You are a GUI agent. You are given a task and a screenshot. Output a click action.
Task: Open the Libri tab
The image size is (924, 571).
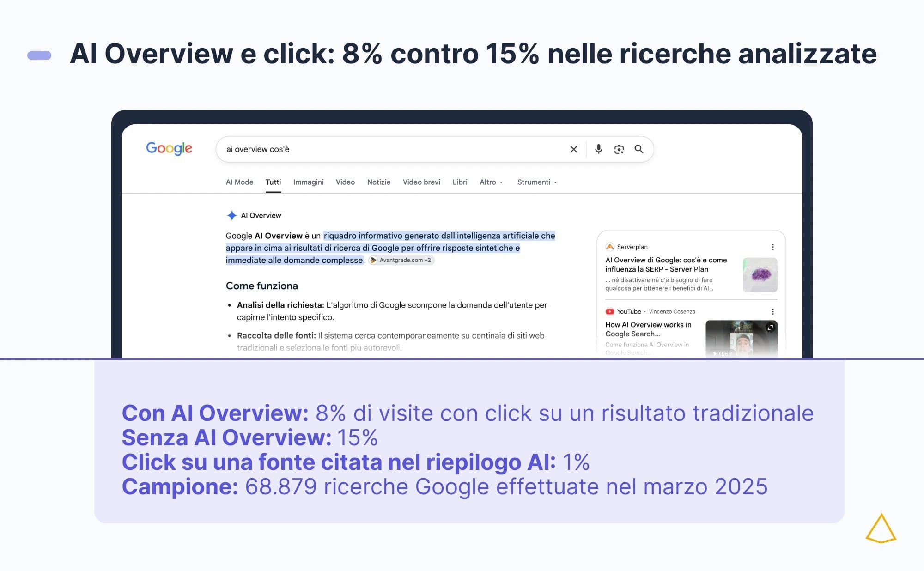460,182
